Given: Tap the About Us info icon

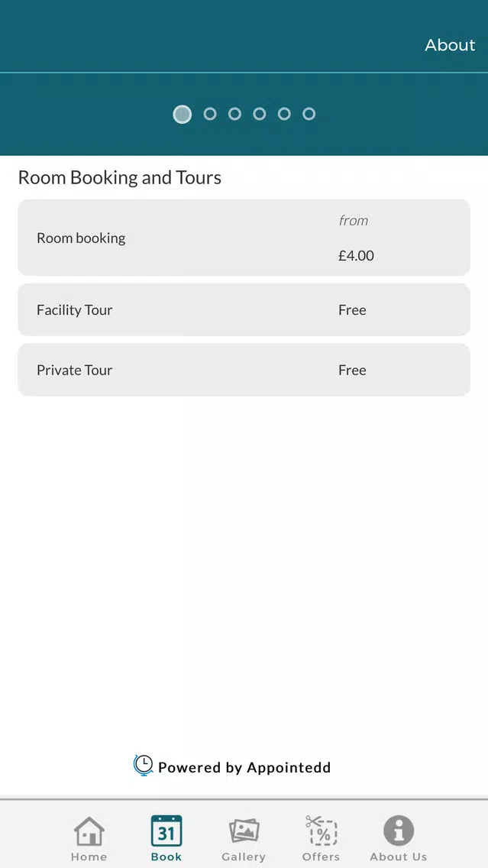Looking at the screenshot, I should click(x=398, y=831).
